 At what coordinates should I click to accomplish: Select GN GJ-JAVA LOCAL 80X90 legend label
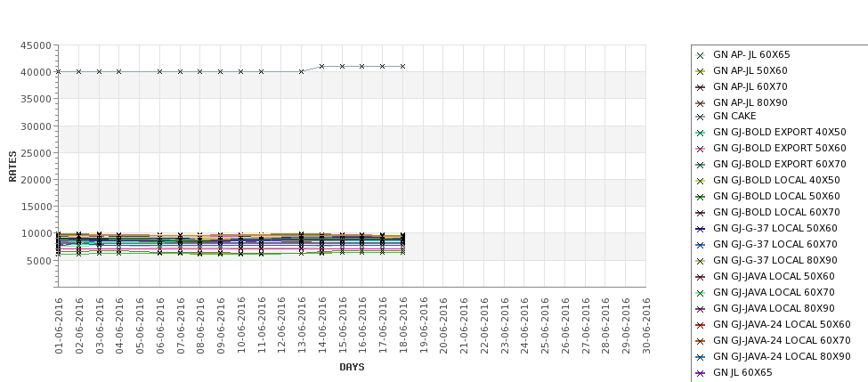tap(774, 309)
